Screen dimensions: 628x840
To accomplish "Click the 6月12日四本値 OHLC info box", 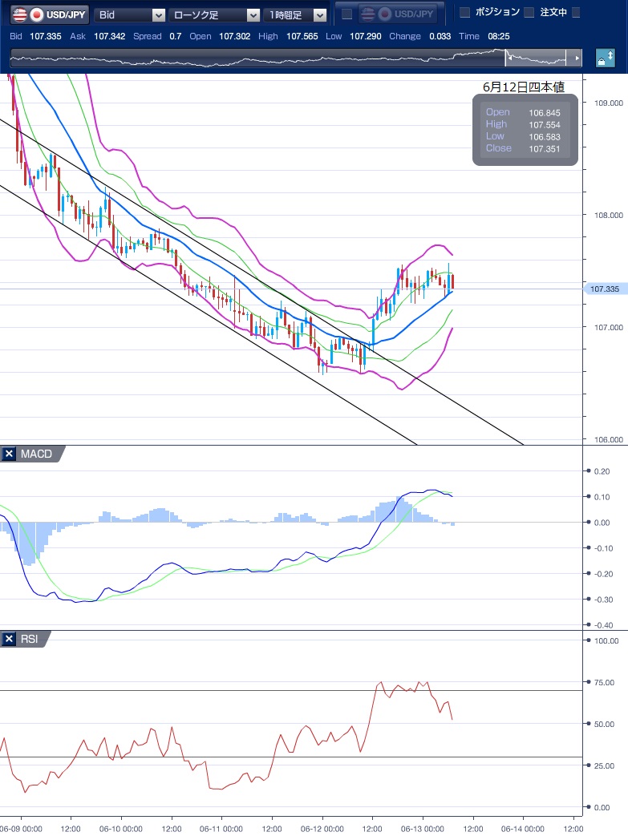I will 525,131.
